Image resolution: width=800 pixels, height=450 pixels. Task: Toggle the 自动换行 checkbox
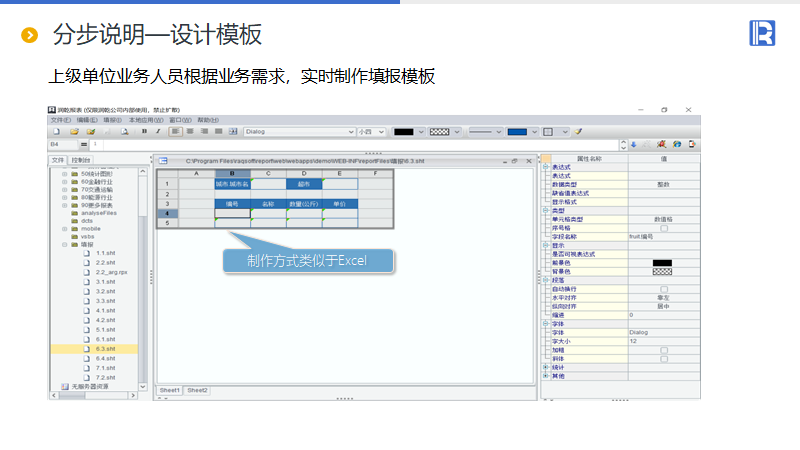pos(664,289)
